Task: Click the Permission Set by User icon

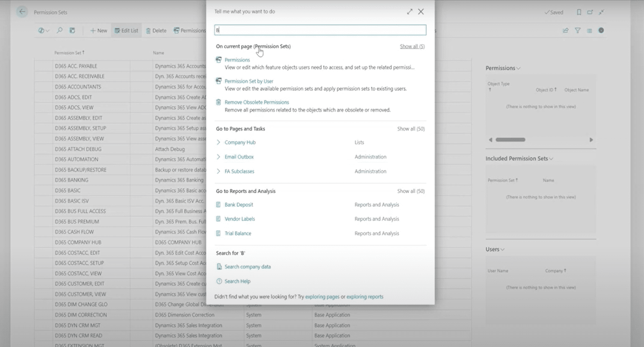Action: click(x=219, y=81)
